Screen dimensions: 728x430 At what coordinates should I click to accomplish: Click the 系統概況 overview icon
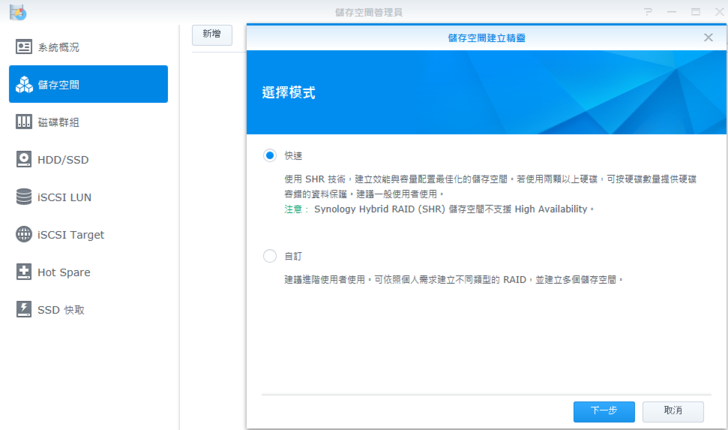coord(24,47)
